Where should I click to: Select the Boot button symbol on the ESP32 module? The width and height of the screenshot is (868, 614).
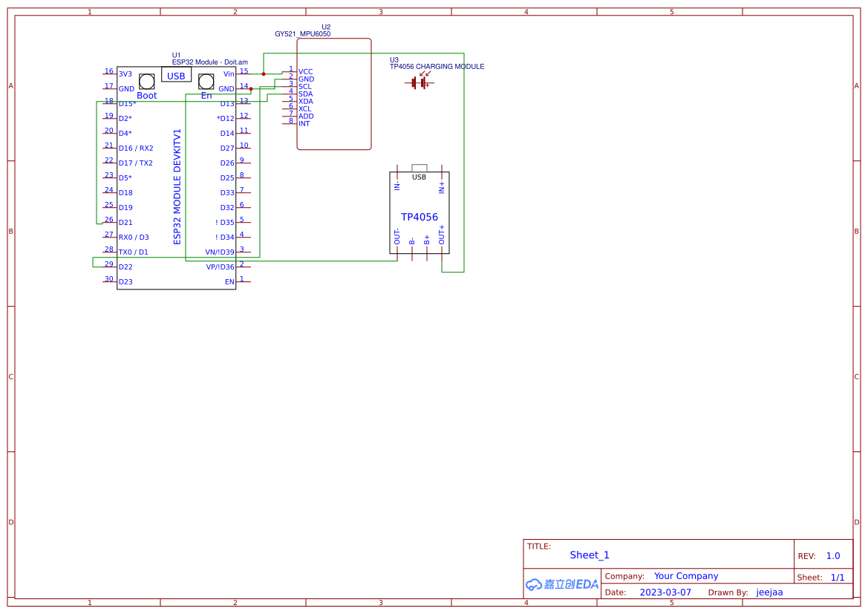point(146,80)
